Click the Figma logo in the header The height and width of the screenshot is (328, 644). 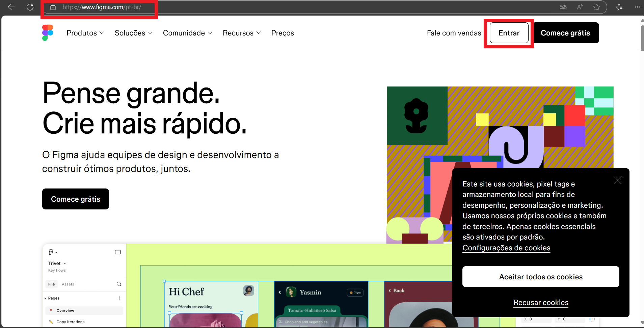click(x=48, y=33)
